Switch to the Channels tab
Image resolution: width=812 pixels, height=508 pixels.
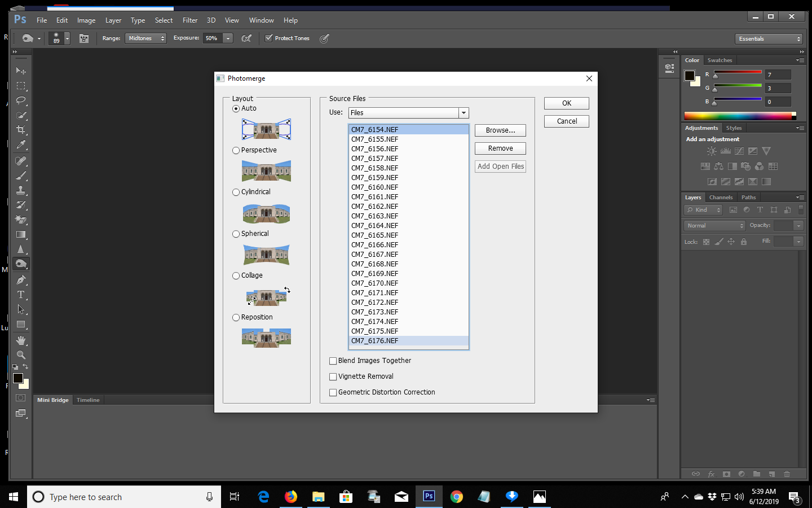click(721, 197)
